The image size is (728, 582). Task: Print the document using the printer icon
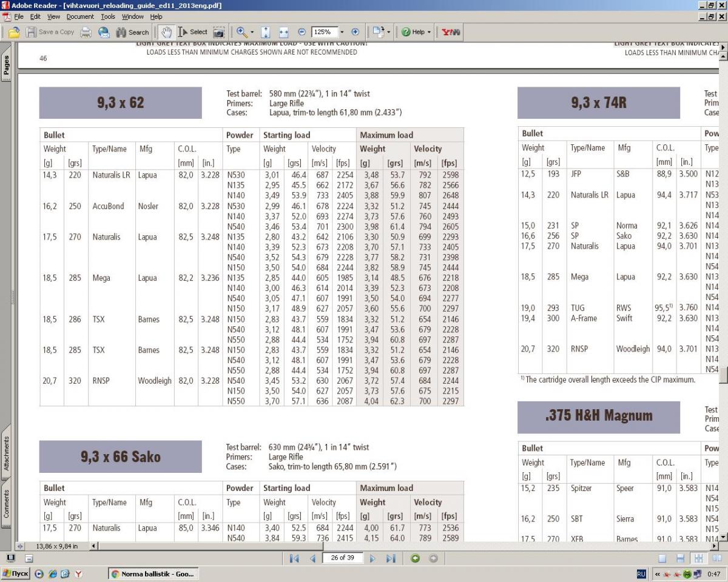point(86,32)
